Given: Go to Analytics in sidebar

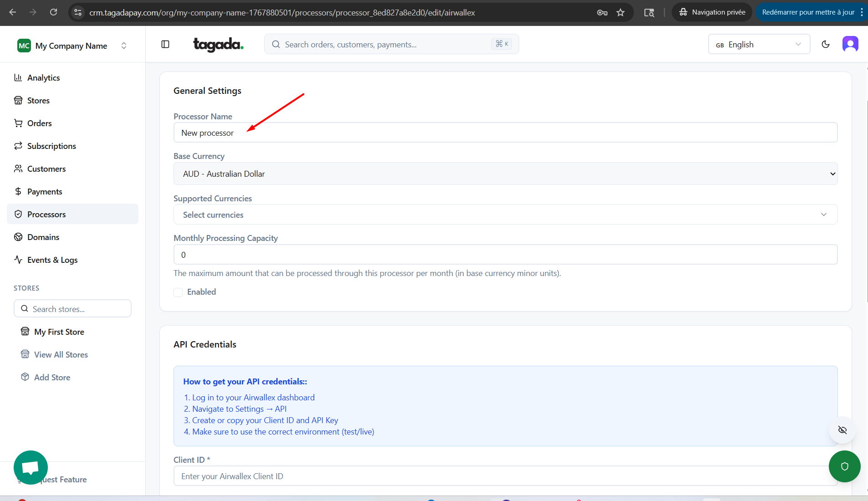Looking at the screenshot, I should pos(43,77).
